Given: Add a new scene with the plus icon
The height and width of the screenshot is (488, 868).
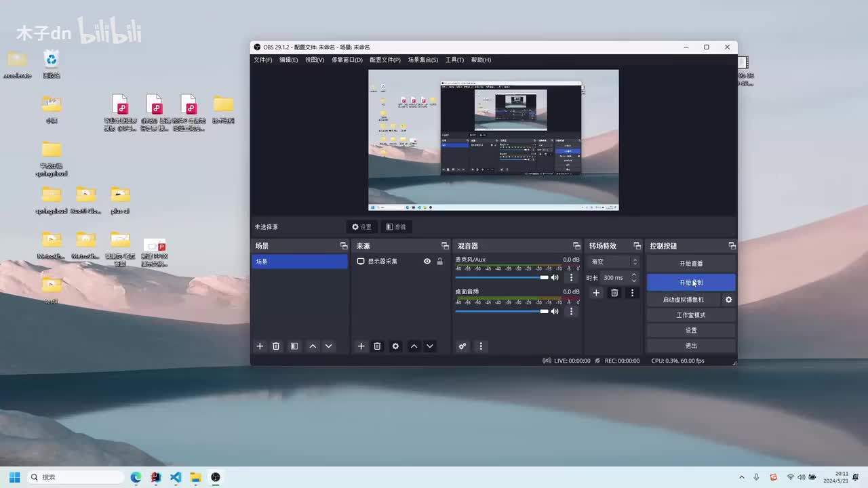Looking at the screenshot, I should [x=260, y=346].
